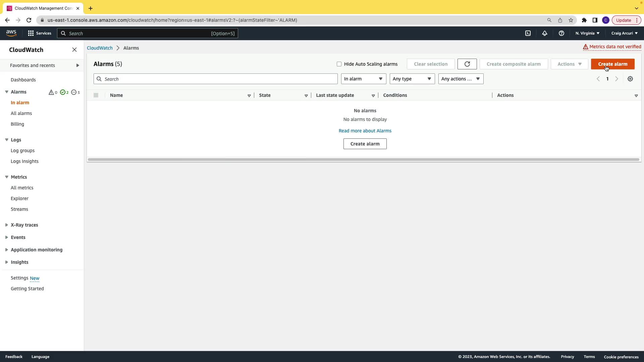This screenshot has height=362, width=644.
Task: Open Log groups in sidebar
Action: tap(22, 150)
